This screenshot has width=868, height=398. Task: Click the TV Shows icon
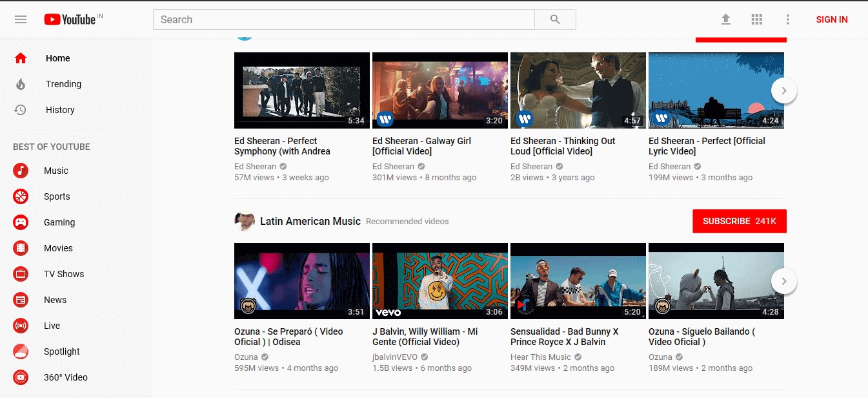click(21, 274)
